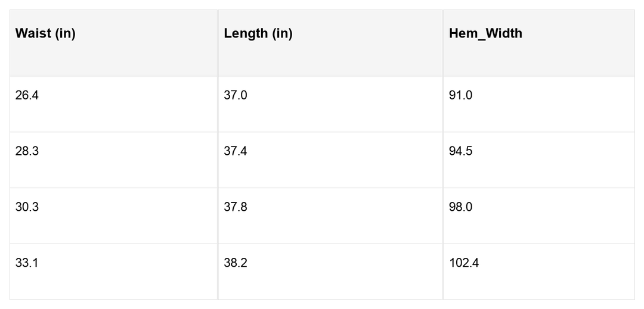
Task: Select the hem width cell showing 98.0
Action: [460, 207]
